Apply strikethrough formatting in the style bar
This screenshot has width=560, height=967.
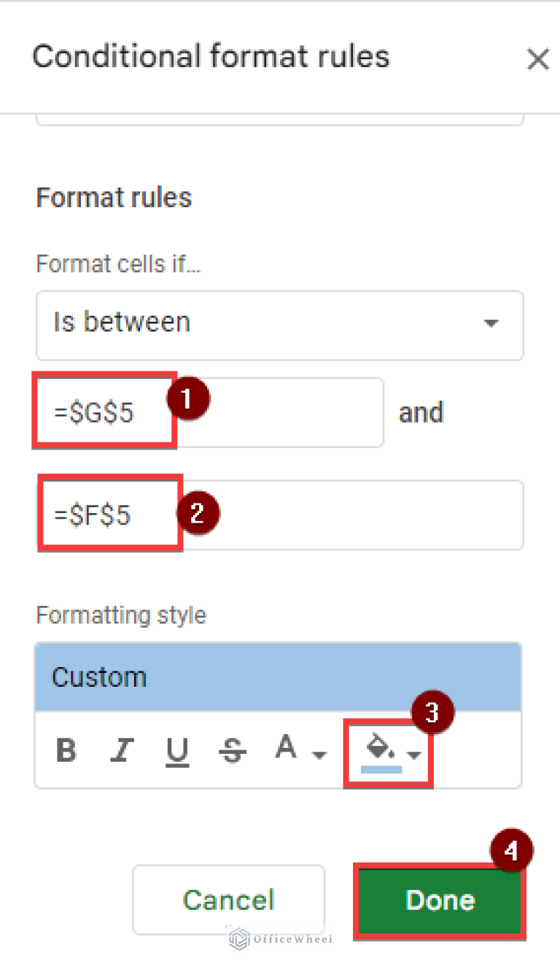pos(232,748)
